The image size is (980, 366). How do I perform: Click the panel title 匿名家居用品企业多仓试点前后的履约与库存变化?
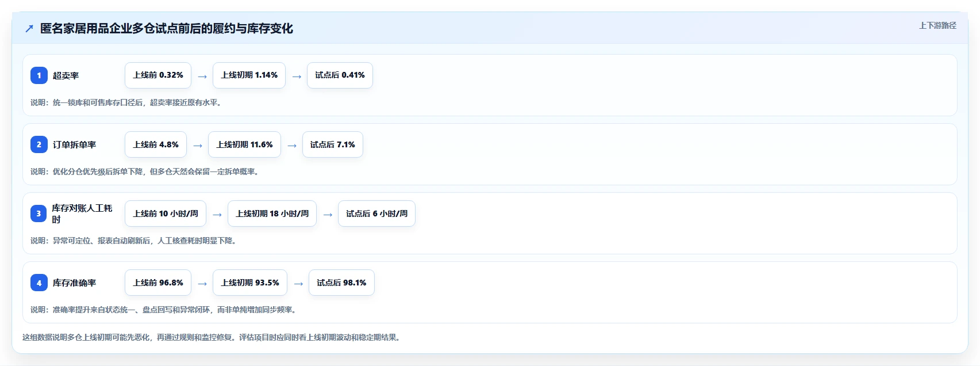point(167,28)
